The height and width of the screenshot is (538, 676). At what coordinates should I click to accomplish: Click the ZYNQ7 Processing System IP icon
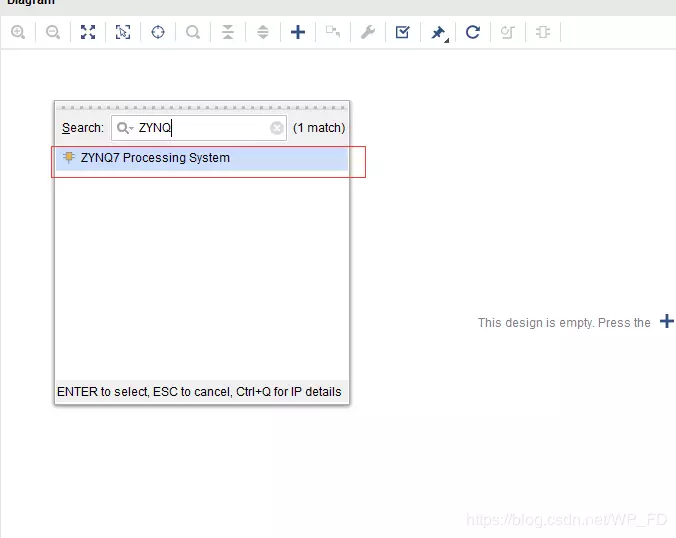[x=69, y=157]
